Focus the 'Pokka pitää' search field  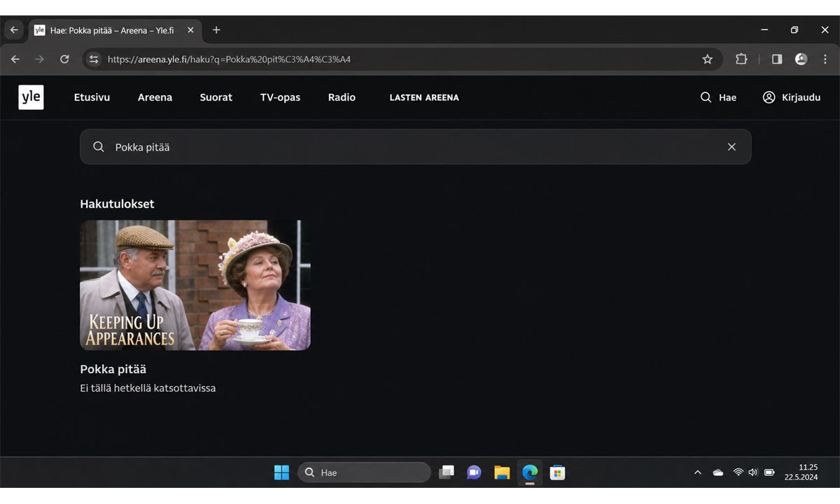click(416, 147)
